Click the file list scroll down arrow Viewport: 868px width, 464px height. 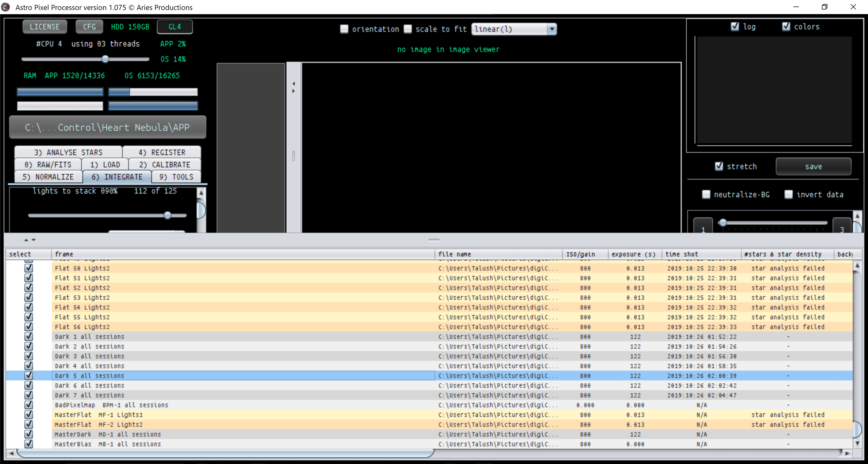click(857, 443)
